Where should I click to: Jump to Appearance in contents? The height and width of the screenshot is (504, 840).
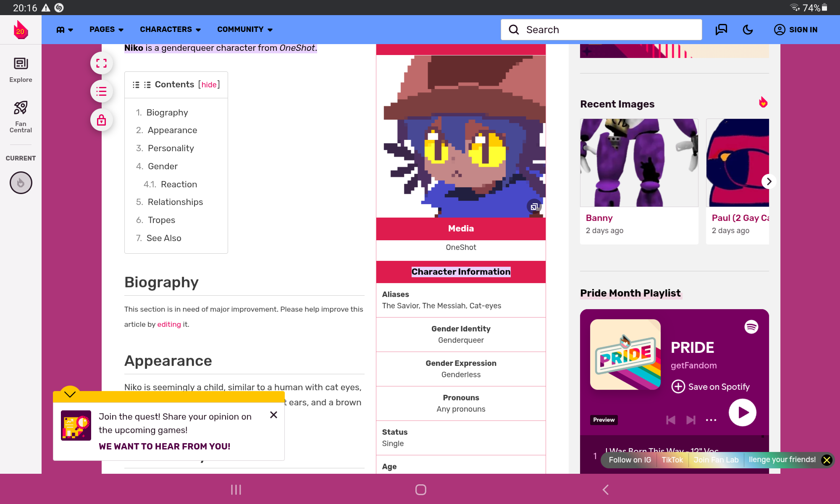[172, 130]
